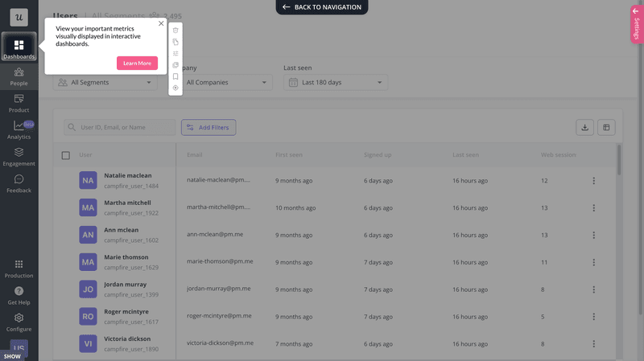Tick the select-all User header checkbox
This screenshot has height=361, width=644.
[66, 155]
